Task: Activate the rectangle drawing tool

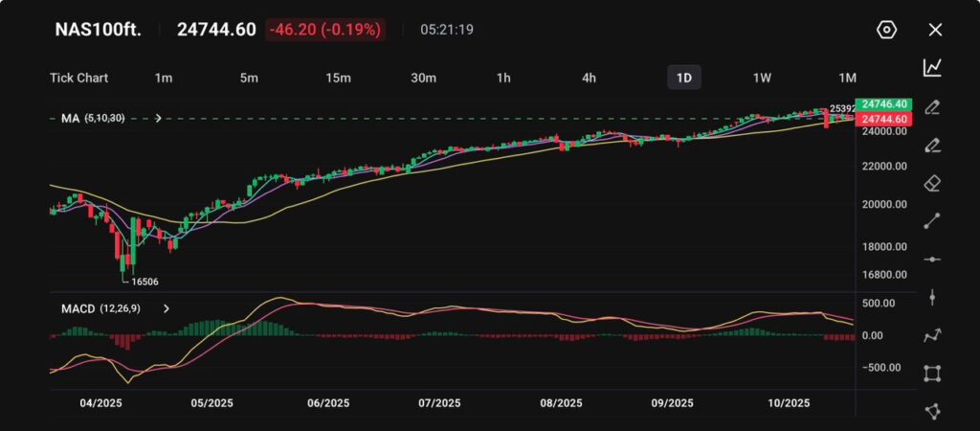Action: [932, 374]
